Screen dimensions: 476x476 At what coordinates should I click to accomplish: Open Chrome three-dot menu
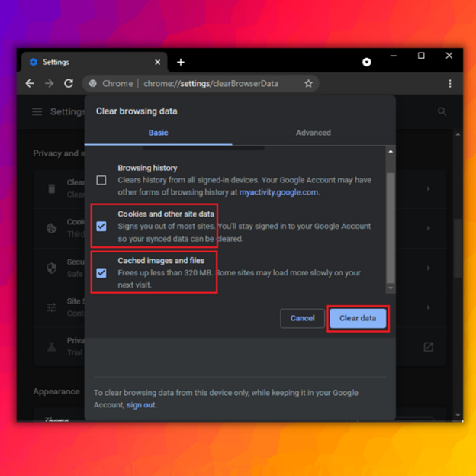pyautogui.click(x=450, y=83)
